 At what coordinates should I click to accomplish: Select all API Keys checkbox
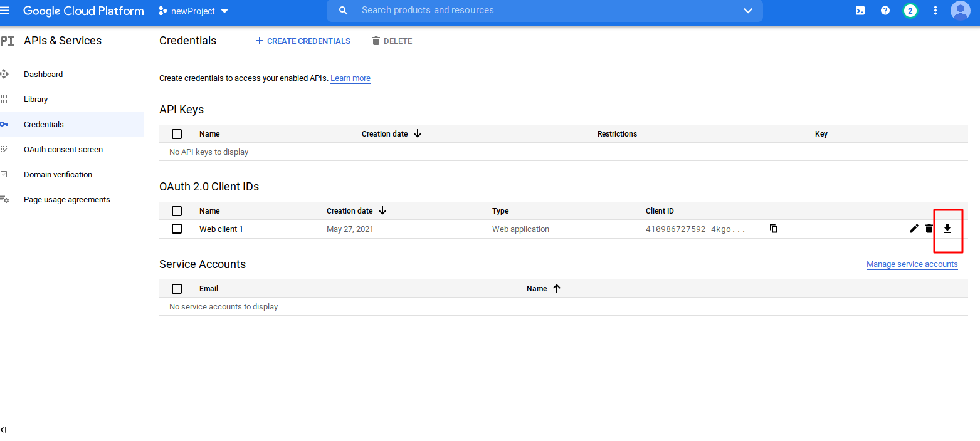click(177, 134)
